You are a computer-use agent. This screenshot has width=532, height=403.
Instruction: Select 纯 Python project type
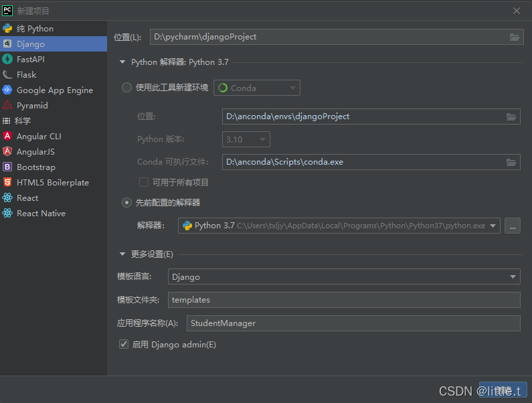tap(54, 29)
